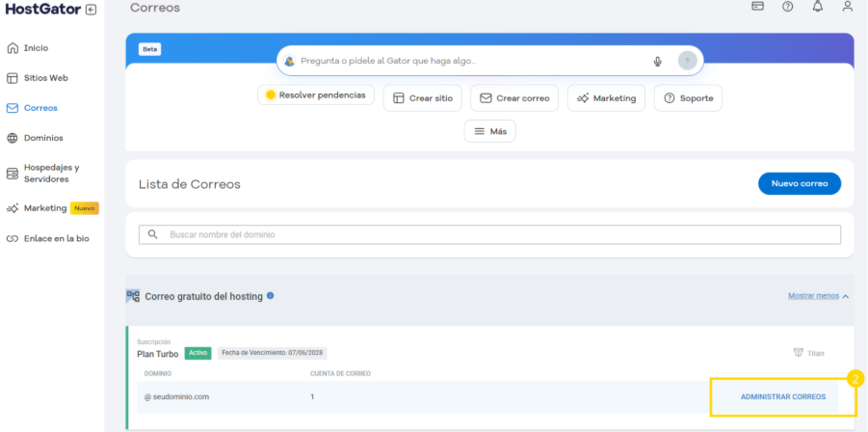Open Dominios from the sidebar
The width and height of the screenshot is (868, 432).
[42, 138]
